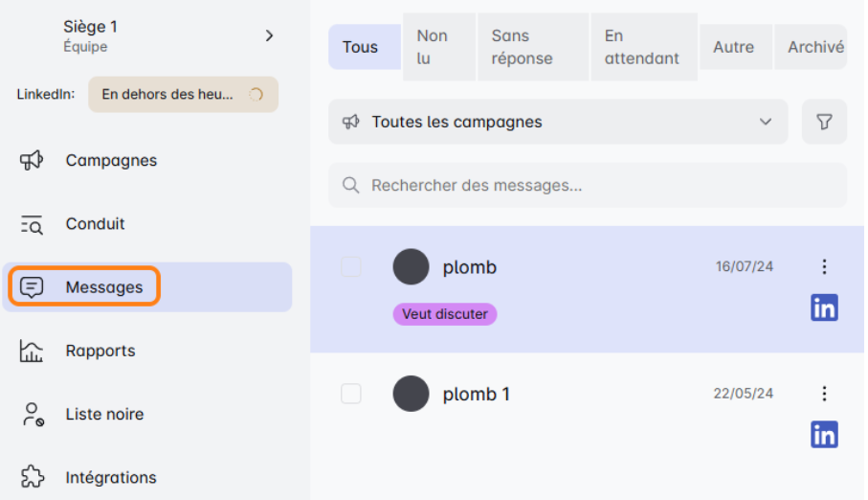Screen dimensions: 868x500
Task: Click the Veut discuter tag
Action: pos(445,314)
